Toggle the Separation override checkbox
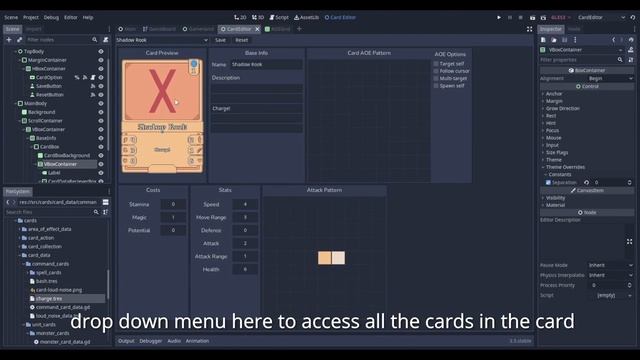This screenshot has width=640, height=360. pos(548,182)
